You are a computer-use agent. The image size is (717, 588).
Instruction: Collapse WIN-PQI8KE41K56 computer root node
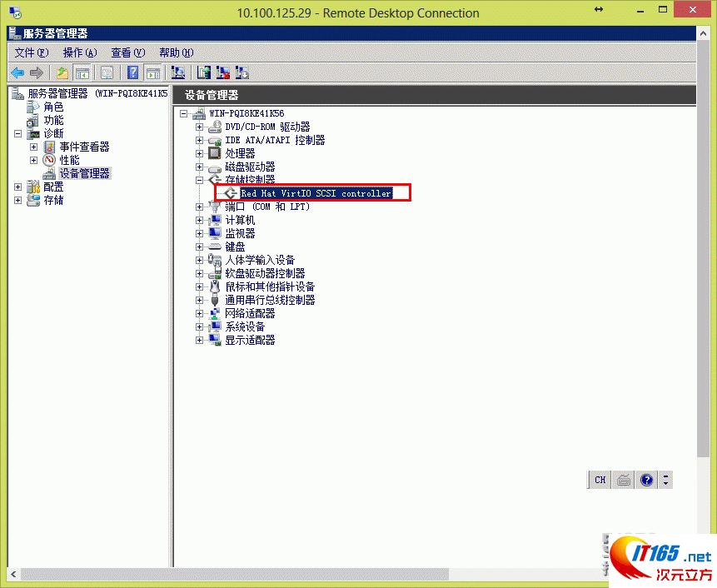pos(184,113)
